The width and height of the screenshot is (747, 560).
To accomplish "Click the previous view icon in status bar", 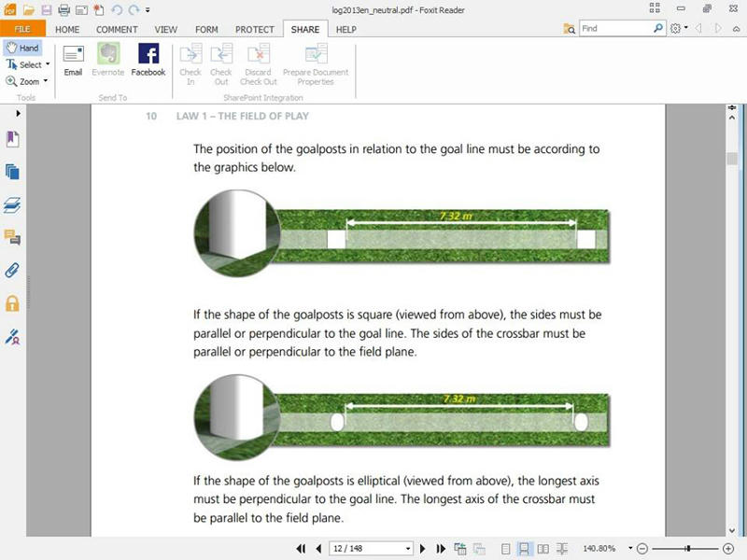I will click(460, 549).
